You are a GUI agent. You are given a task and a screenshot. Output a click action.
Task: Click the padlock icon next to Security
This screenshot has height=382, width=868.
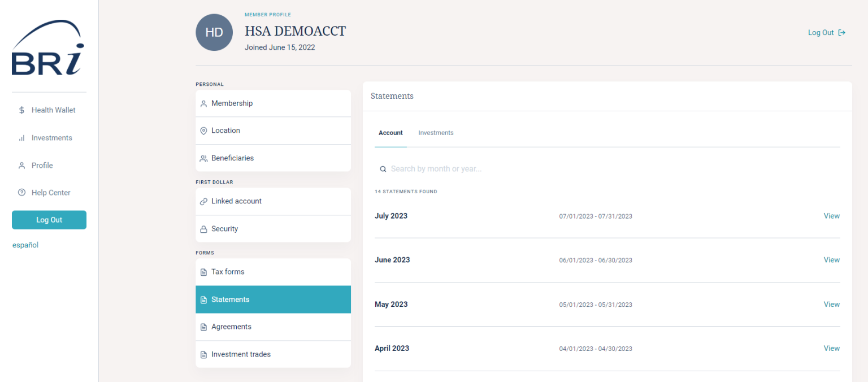coord(203,228)
